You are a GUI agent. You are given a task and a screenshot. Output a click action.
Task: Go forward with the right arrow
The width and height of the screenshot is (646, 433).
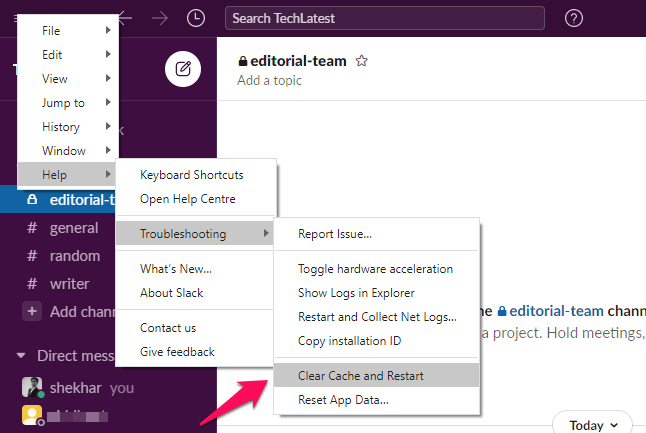click(x=159, y=18)
